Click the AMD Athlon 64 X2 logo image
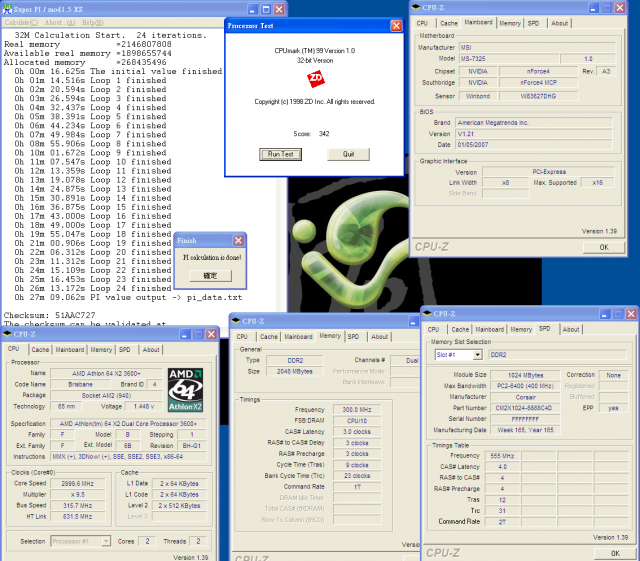 185,390
